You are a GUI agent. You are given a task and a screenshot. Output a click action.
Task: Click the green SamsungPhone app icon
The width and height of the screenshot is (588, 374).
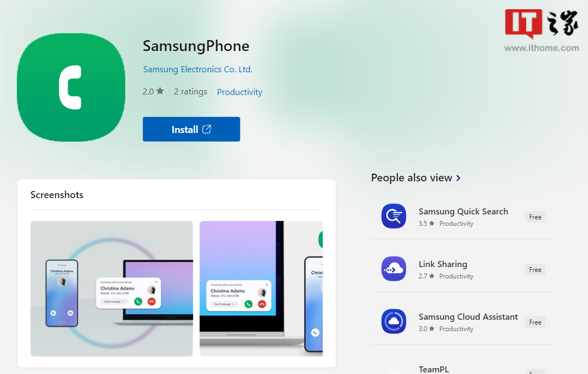tap(71, 87)
